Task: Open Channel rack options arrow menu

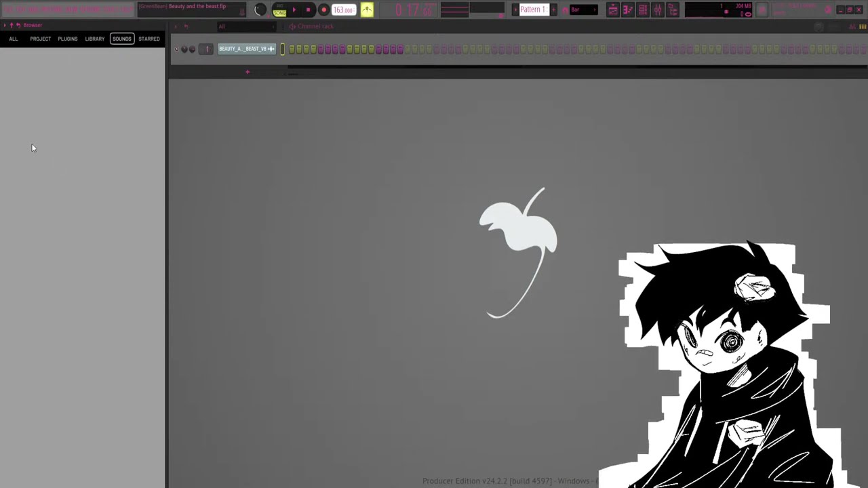Action: point(176,26)
